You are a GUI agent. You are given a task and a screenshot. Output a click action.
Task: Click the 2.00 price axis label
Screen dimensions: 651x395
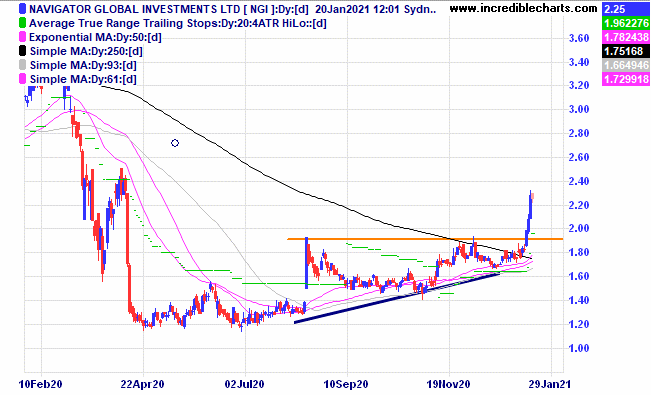[579, 228]
